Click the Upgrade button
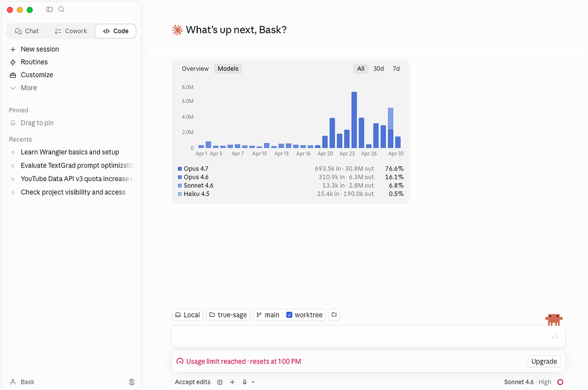The image size is (588, 390). pos(544,361)
